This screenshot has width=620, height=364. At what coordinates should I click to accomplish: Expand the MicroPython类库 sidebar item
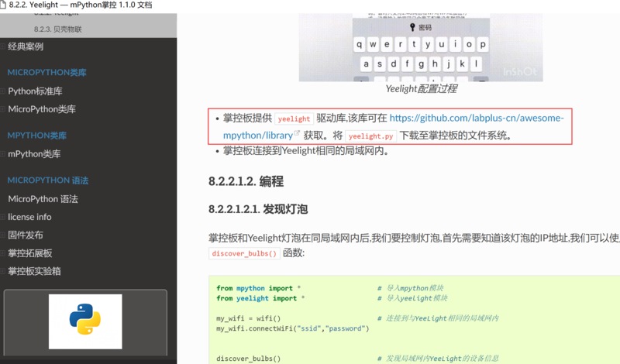[3, 109]
